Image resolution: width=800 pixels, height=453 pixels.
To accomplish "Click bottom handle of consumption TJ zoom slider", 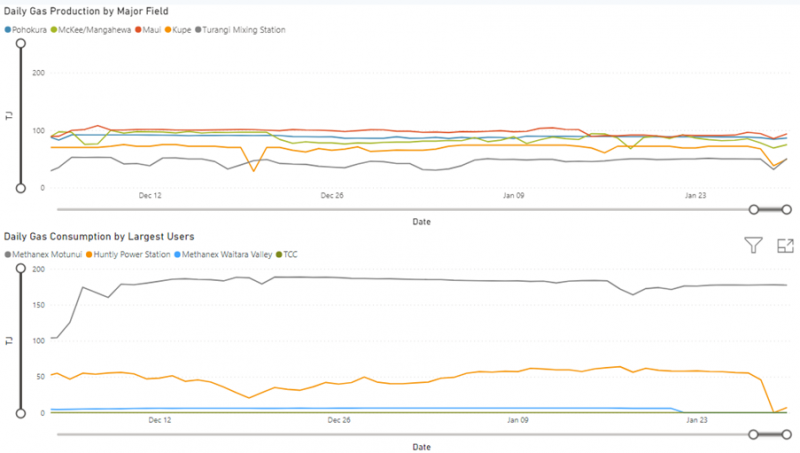I will tap(20, 413).
